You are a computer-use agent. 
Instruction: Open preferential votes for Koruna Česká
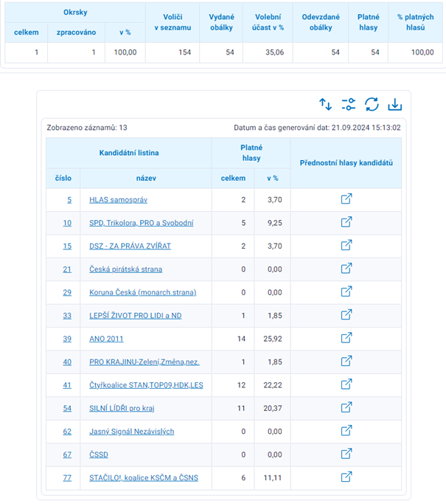346,291
